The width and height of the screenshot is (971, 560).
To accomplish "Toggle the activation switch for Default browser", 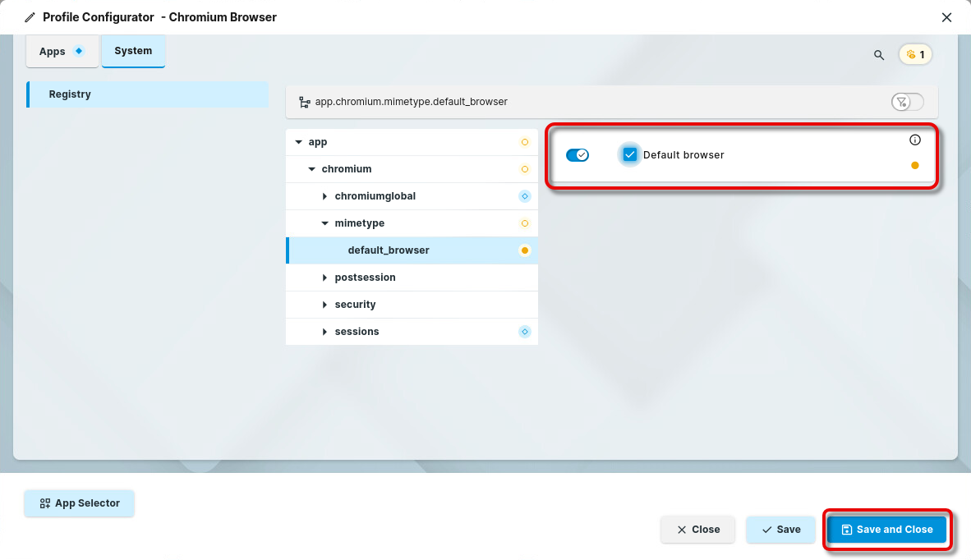I will pyautogui.click(x=578, y=155).
